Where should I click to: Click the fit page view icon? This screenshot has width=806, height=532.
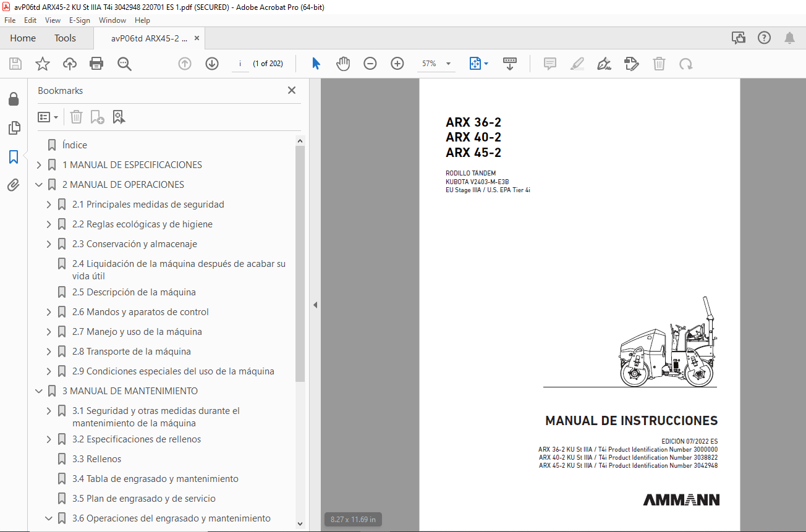tap(475, 64)
